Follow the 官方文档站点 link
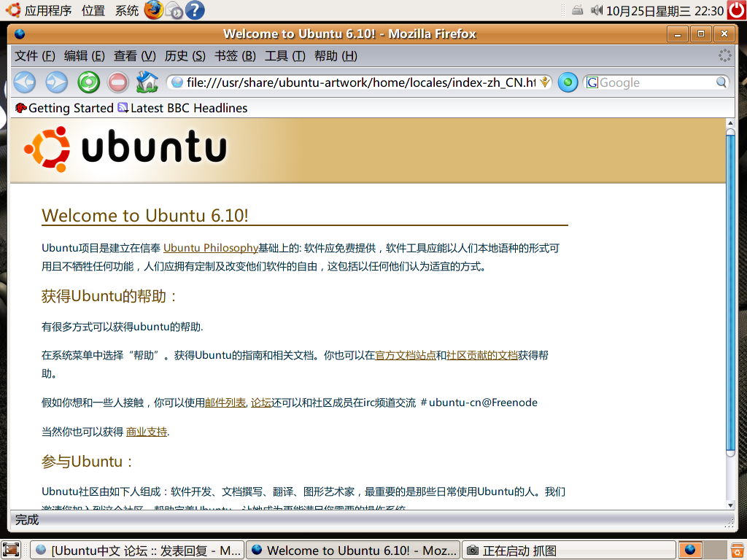Image resolution: width=747 pixels, height=560 pixels. [x=406, y=355]
